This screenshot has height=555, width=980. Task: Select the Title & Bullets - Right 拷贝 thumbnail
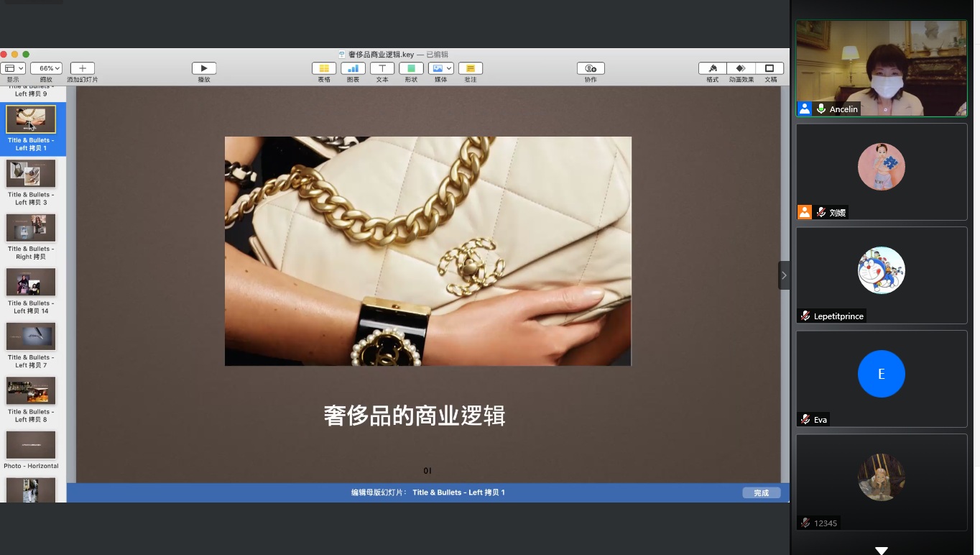tap(31, 228)
